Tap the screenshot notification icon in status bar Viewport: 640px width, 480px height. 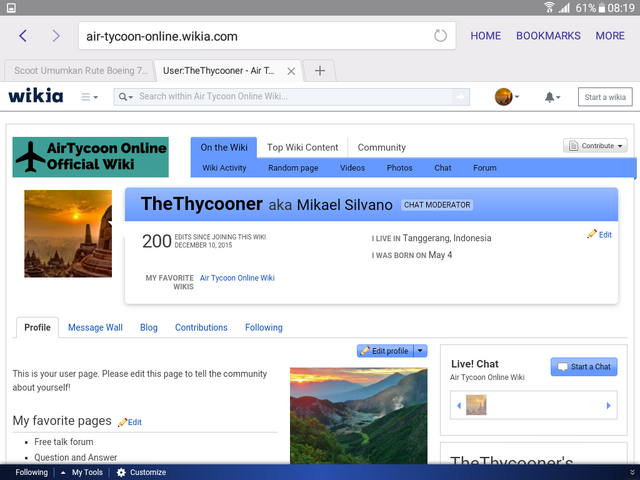[x=11, y=8]
